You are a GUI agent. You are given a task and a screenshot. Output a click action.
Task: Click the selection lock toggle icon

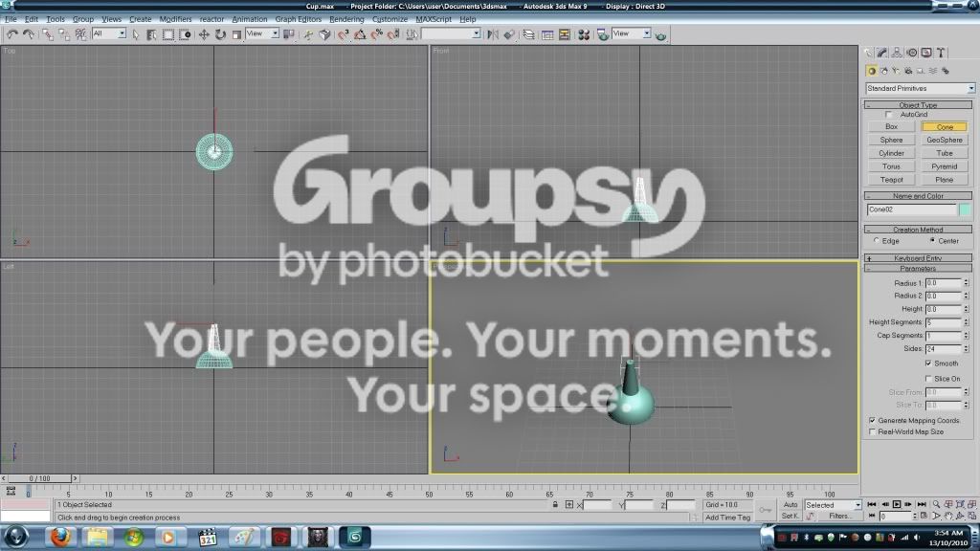tap(555, 505)
